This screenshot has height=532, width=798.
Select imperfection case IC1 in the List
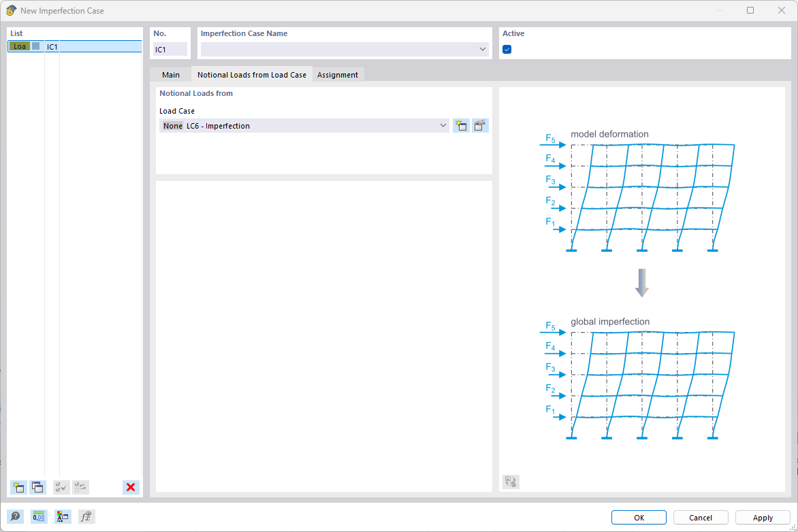[x=52, y=46]
